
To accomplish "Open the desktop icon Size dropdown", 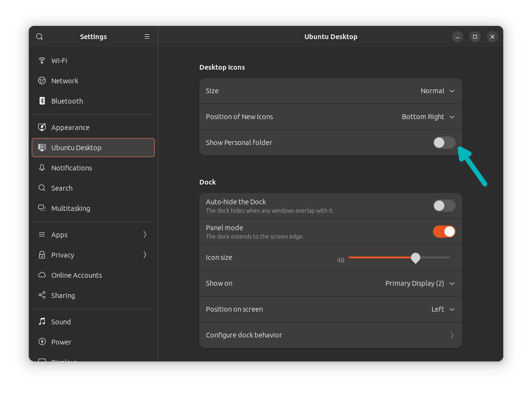I will coord(437,90).
